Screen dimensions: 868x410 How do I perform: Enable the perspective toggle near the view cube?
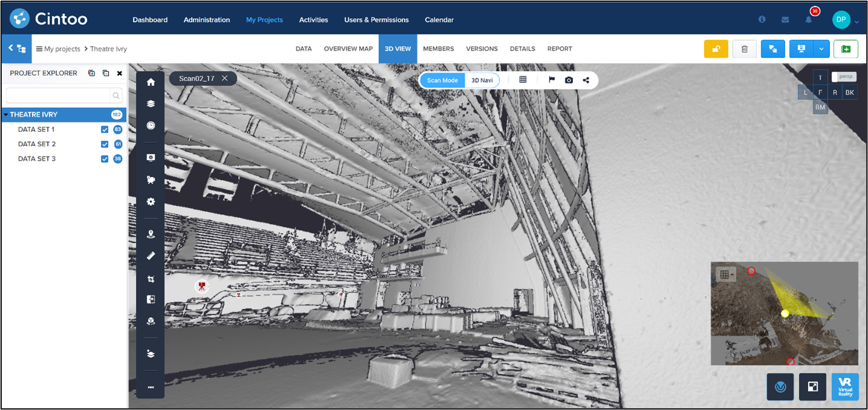click(x=844, y=76)
